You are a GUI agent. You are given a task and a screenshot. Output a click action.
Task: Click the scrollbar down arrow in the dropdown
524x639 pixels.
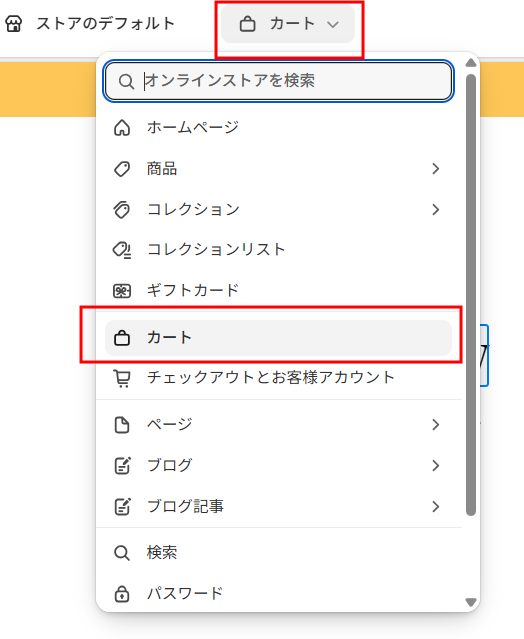[471, 602]
